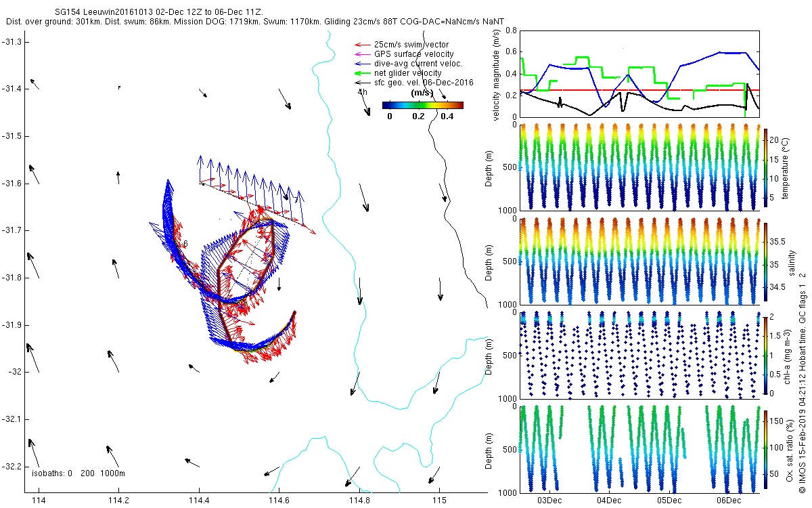This screenshot has width=812, height=508.
Task: Click the 04Dec date tick label
Action: click(608, 500)
